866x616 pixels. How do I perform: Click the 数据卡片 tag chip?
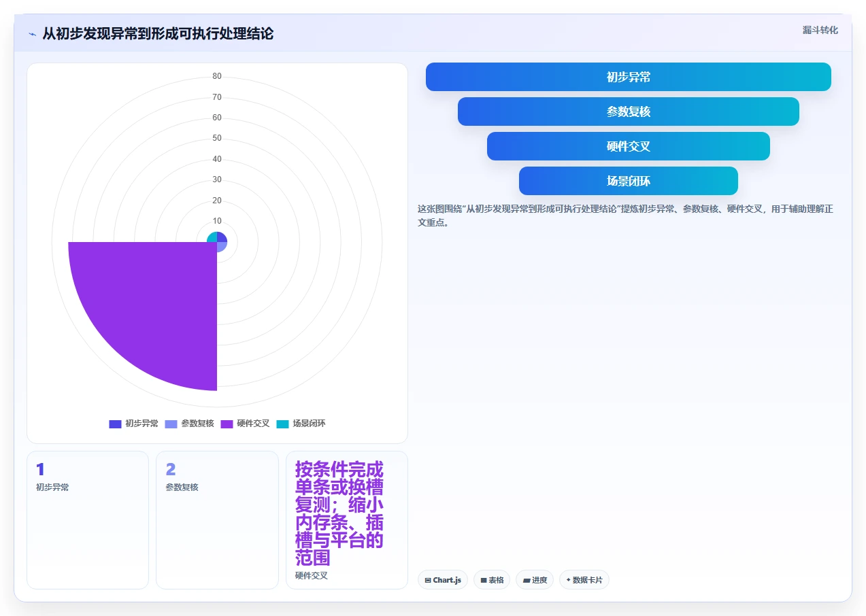click(584, 580)
